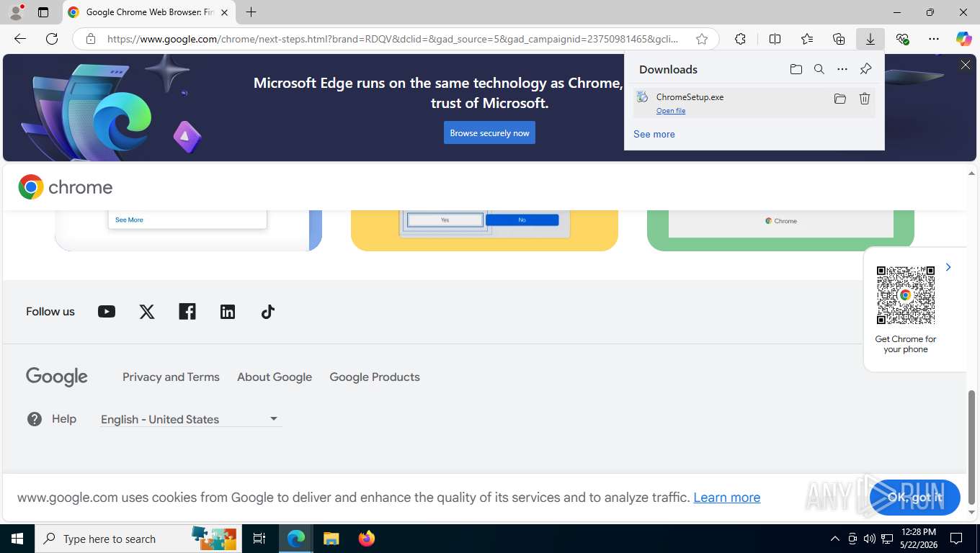Click the scrollbar down arrow
The width and height of the screenshot is (980, 553).
click(x=972, y=513)
